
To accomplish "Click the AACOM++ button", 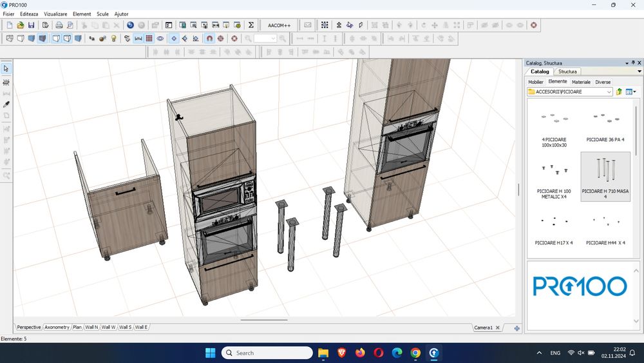I will (x=279, y=25).
